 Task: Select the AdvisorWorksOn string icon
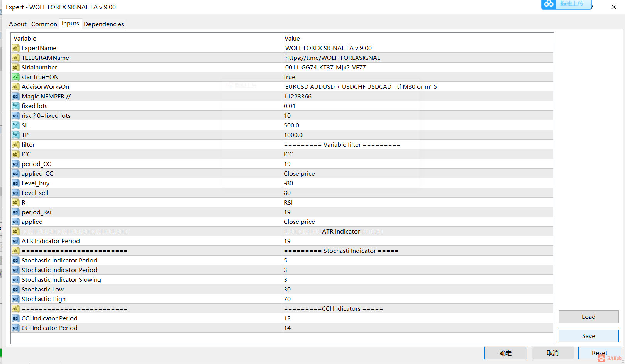pos(15,86)
